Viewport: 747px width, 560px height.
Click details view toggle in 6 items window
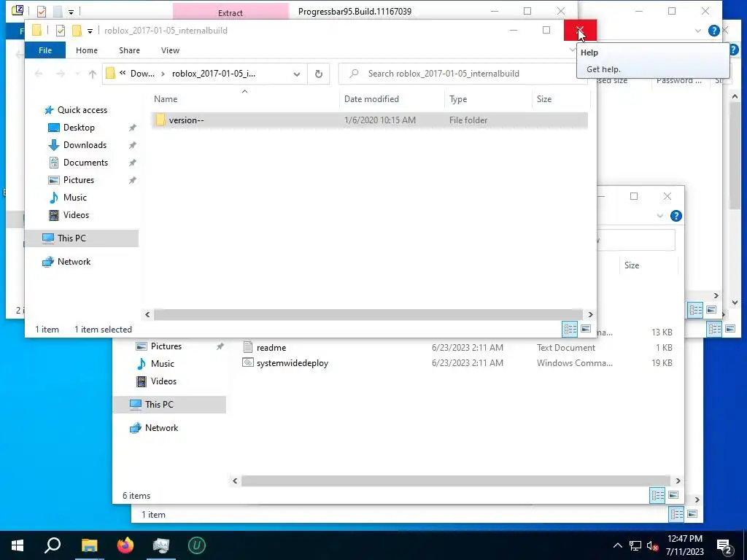[657, 495]
